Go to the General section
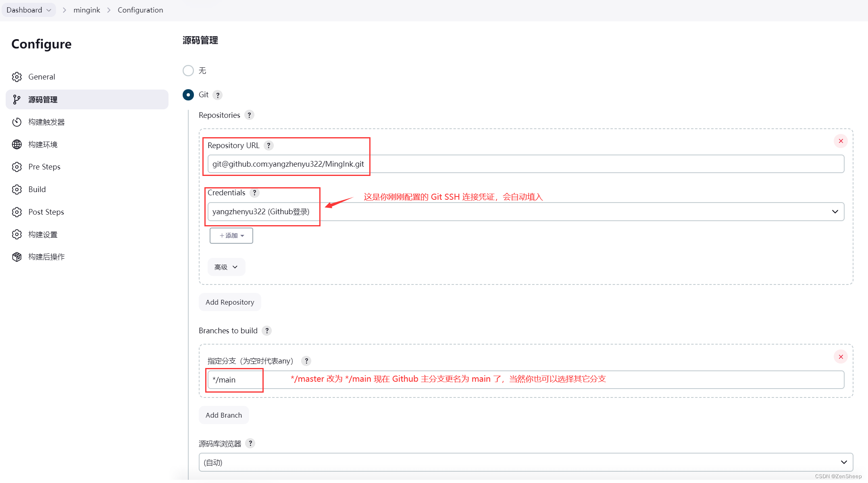Viewport: 868px width, 483px height. pyautogui.click(x=42, y=77)
